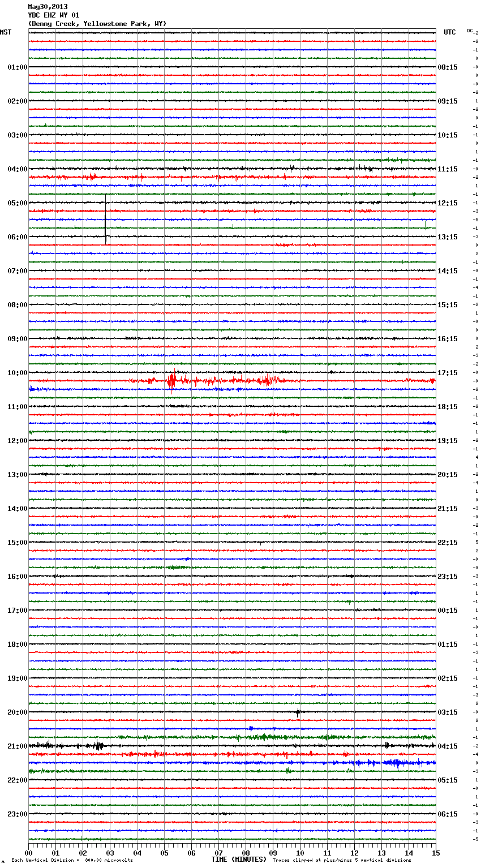This screenshot has height=868, width=481.
Task: Click the "MST" column header
Action: (6, 32)
